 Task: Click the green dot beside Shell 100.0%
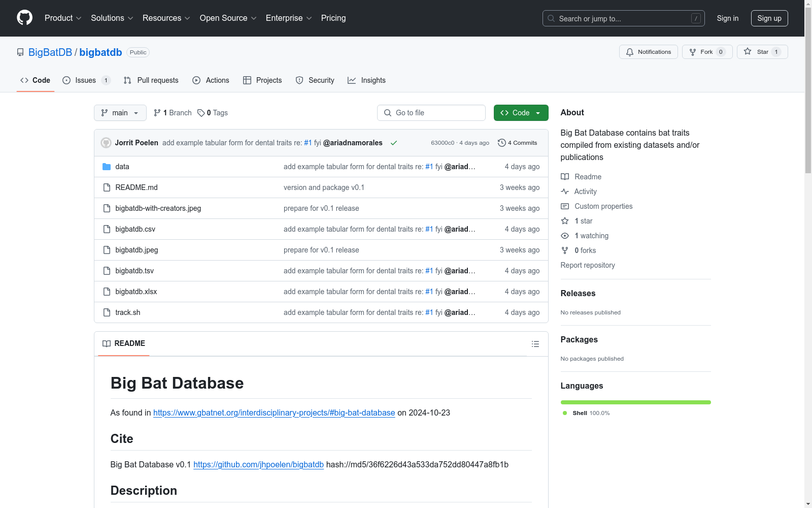565,413
